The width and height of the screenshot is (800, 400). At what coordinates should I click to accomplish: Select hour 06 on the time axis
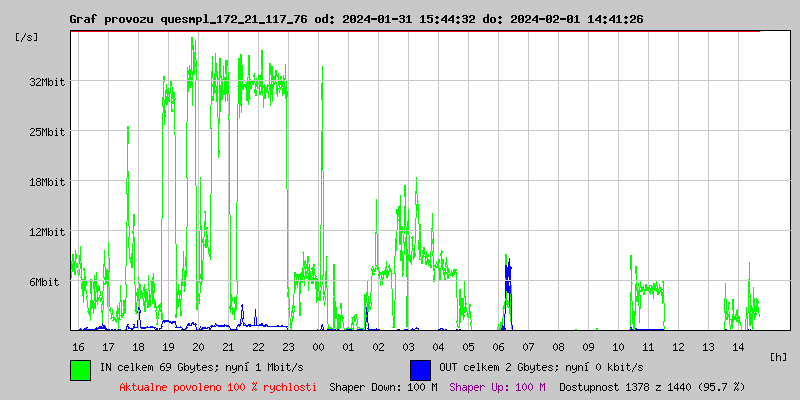498,346
